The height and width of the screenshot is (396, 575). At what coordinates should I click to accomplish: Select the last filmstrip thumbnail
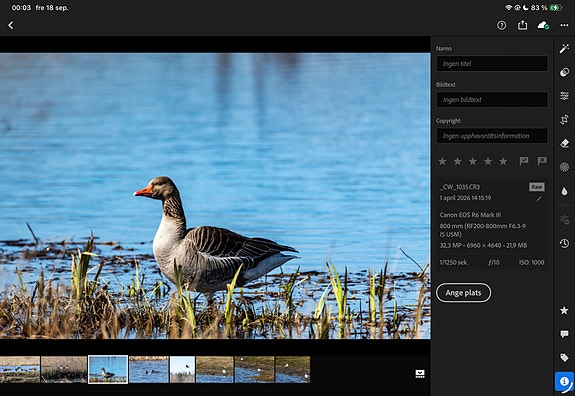click(293, 370)
